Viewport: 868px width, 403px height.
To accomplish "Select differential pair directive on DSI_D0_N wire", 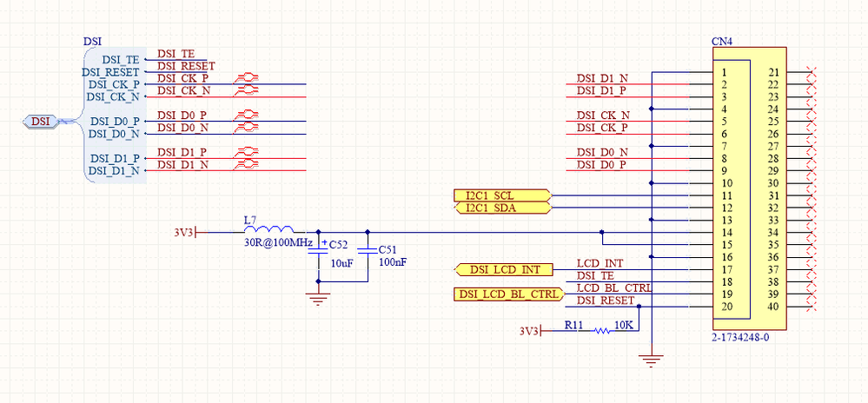I will pyautogui.click(x=247, y=128).
